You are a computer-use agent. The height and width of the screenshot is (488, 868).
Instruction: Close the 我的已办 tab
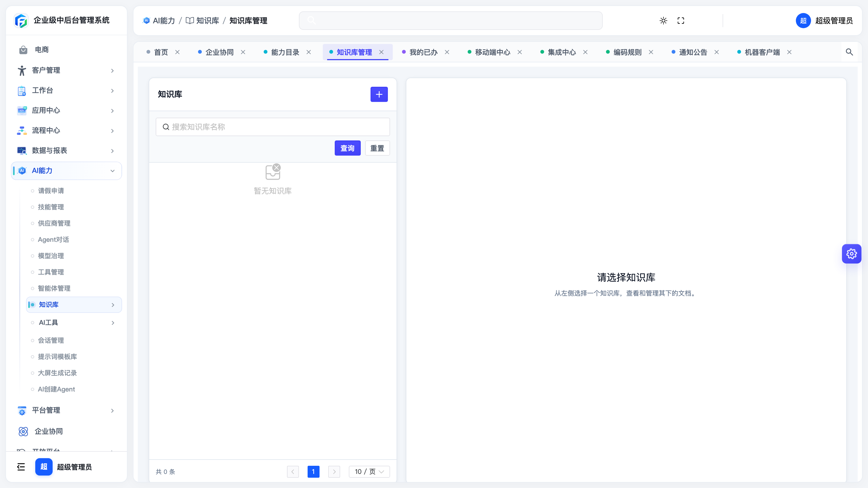point(447,52)
